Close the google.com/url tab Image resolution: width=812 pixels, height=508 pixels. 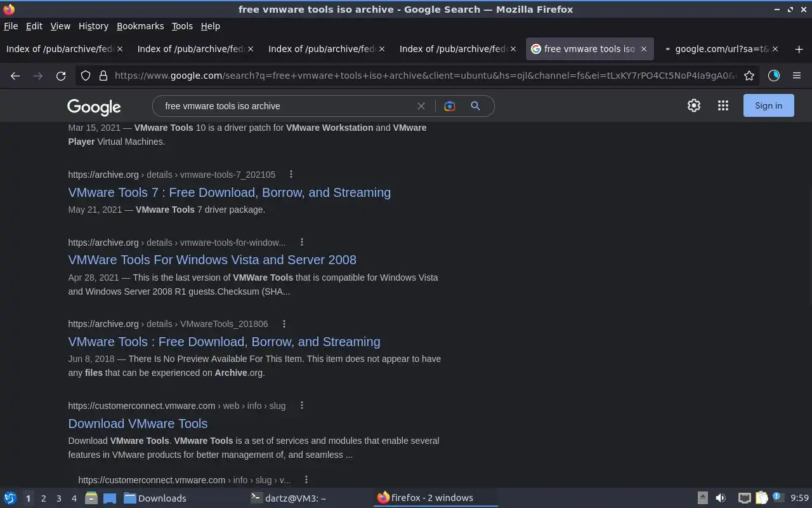tap(775, 49)
